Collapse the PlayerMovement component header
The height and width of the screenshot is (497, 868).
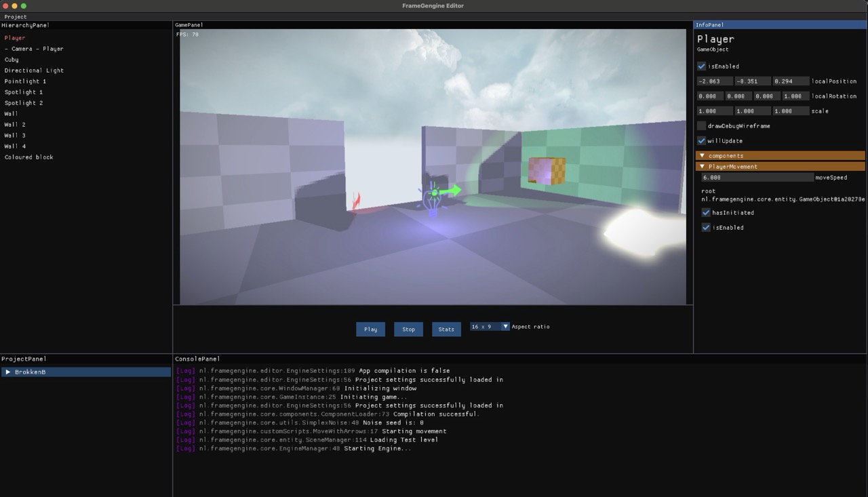point(703,167)
